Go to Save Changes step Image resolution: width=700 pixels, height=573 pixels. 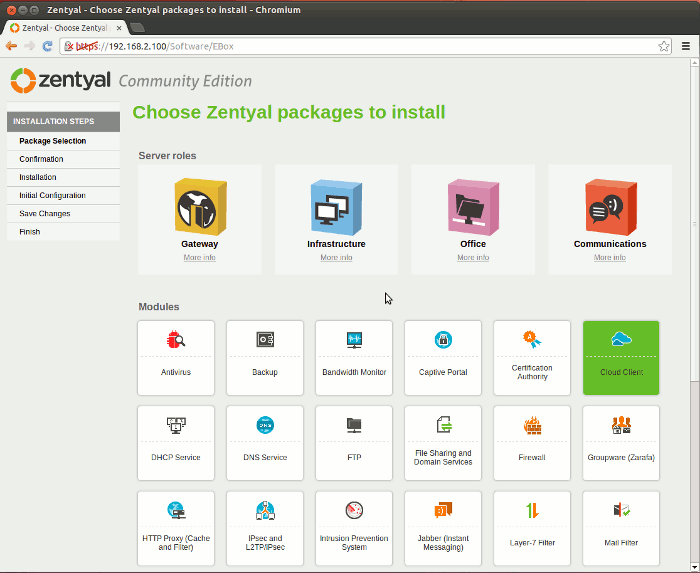point(63,214)
